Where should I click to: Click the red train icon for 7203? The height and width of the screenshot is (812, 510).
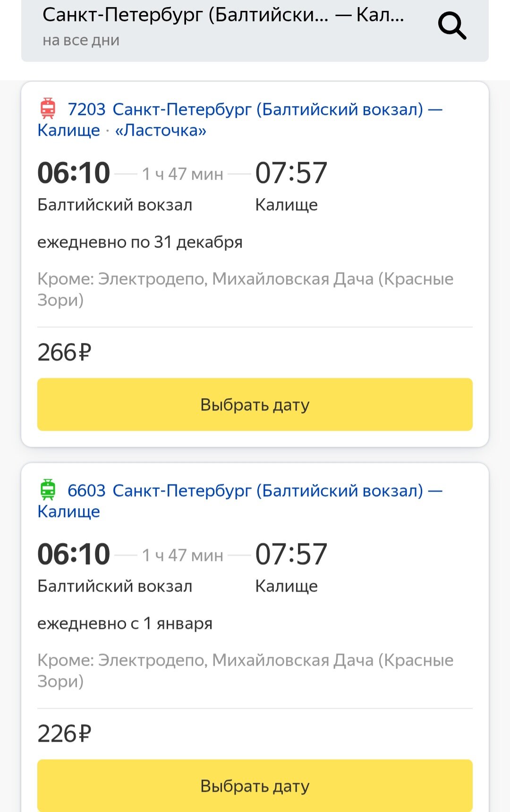tap(48, 109)
